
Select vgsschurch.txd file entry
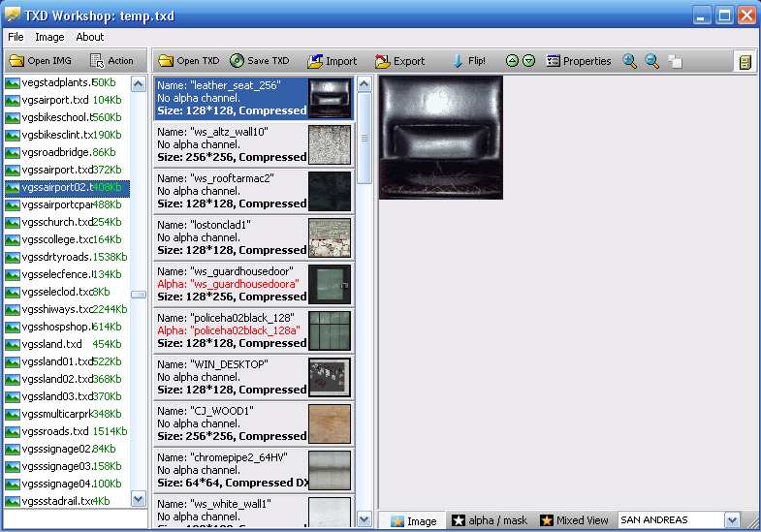pyautogui.click(x=67, y=222)
